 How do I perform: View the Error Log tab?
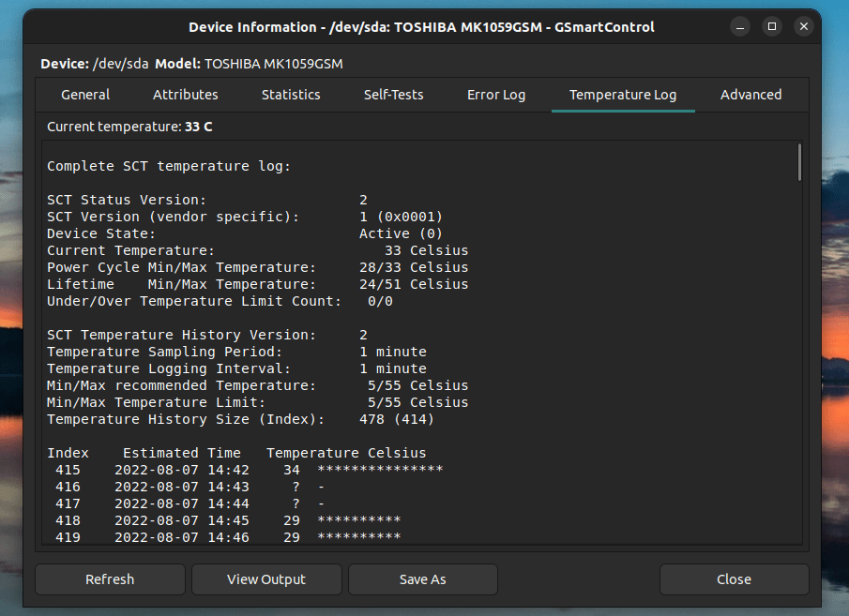coord(496,95)
